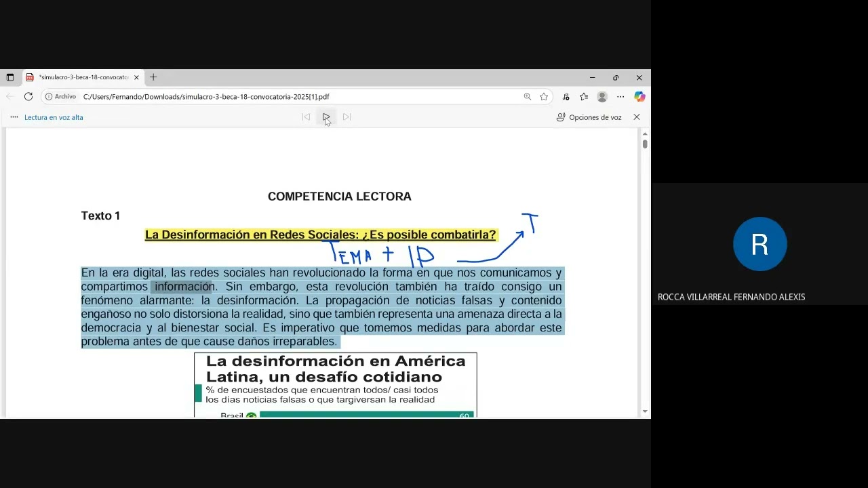View Archivo site information
This screenshot has width=868, height=488.
[60, 97]
